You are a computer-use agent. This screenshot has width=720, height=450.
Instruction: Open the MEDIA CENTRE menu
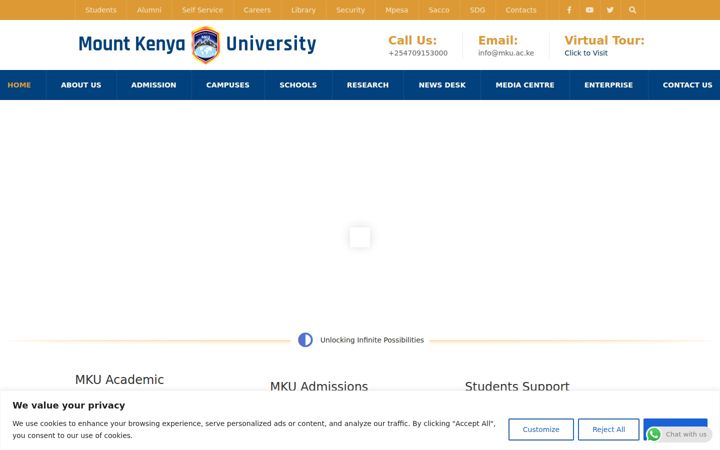[525, 85]
